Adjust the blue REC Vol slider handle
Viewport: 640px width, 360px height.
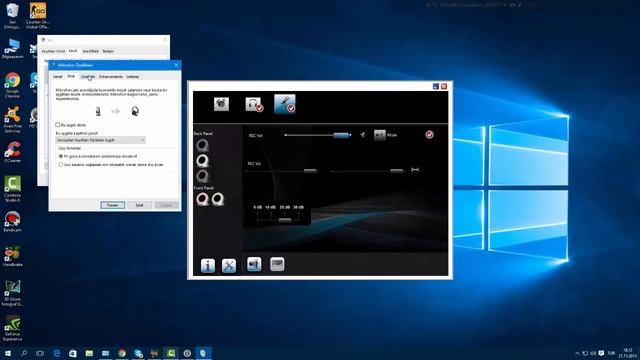(x=341, y=135)
